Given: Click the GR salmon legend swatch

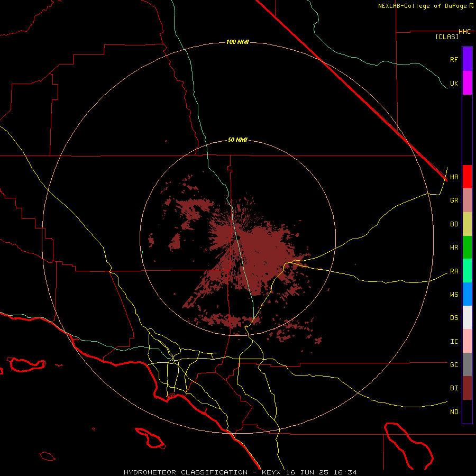Looking at the screenshot, I should (467, 200).
